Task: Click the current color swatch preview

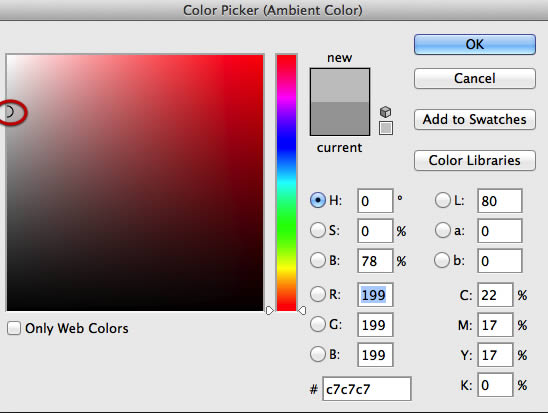Action: point(340,118)
